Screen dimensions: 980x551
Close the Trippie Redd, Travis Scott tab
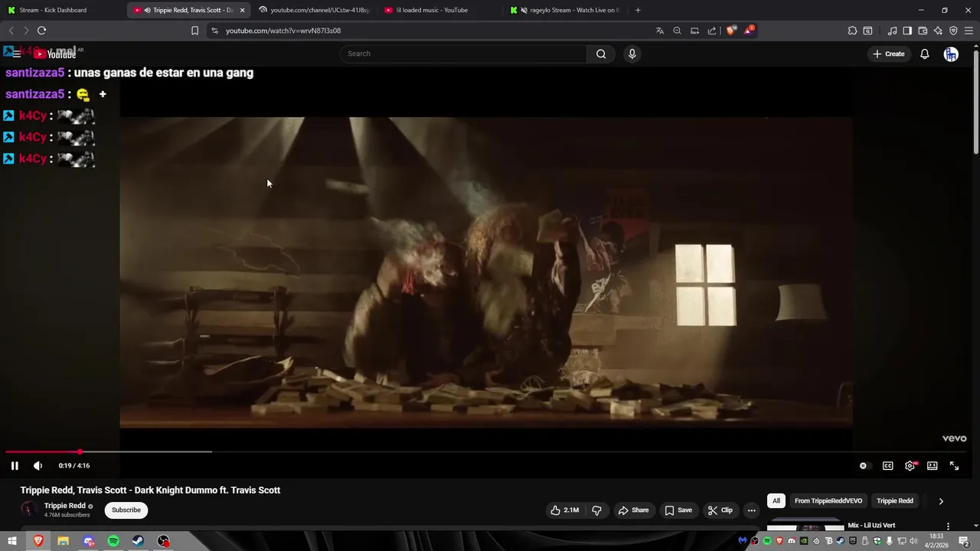pos(242,10)
